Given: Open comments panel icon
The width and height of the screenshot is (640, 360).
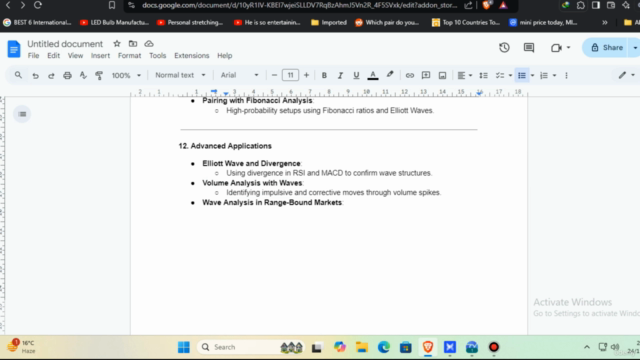Looking at the screenshot, I should [x=529, y=48].
